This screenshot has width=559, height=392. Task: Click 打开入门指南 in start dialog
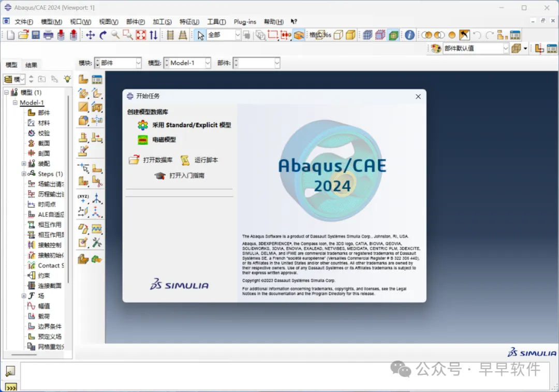tap(179, 176)
